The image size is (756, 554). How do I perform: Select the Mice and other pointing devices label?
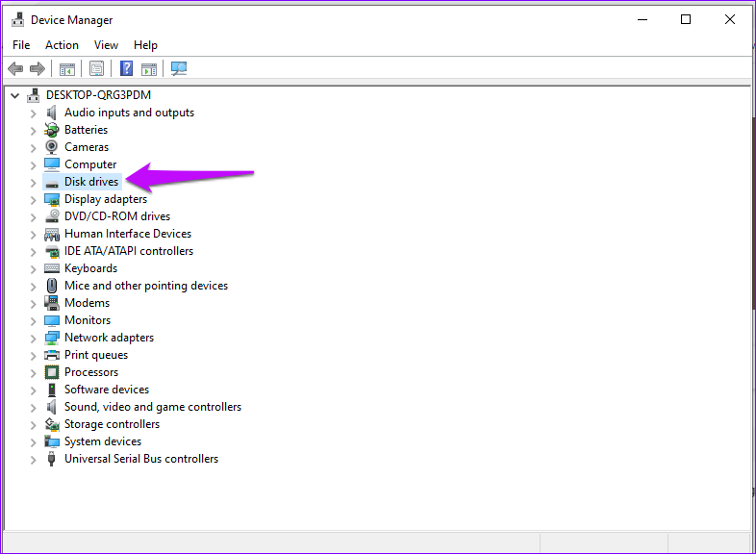tap(146, 286)
